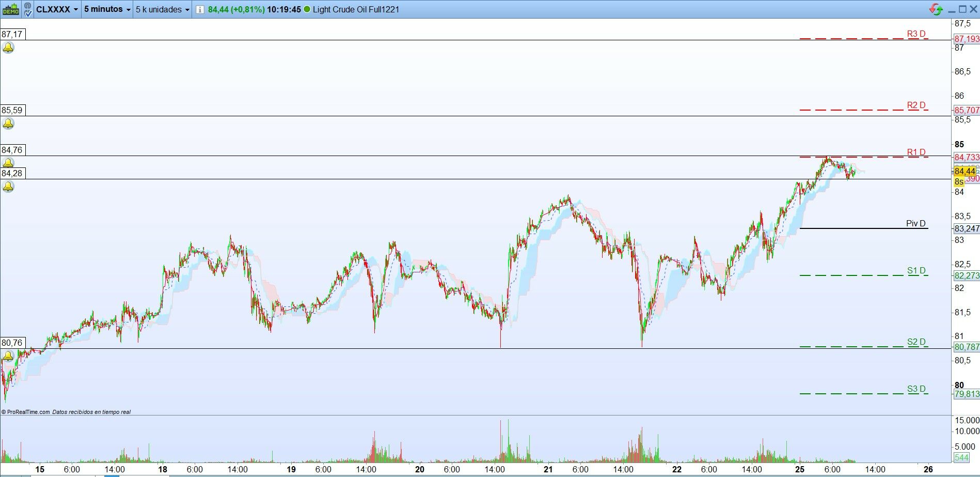Select the 84,28 alert price label
The image size is (980, 477).
tap(12, 173)
